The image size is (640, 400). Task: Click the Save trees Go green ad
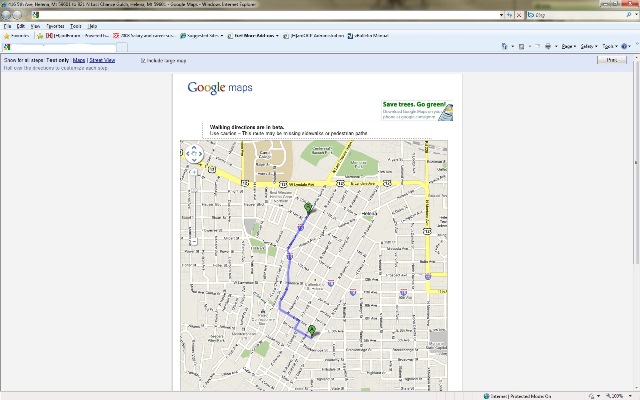pyautogui.click(x=417, y=110)
